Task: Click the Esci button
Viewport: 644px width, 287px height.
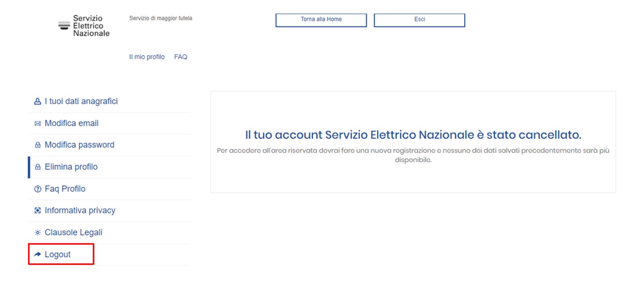Action: coord(420,20)
